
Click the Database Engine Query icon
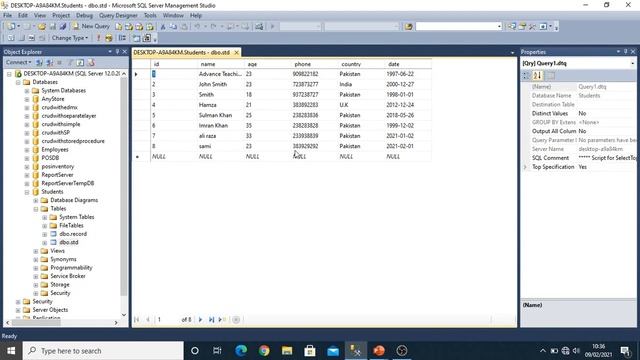pyautogui.click(x=118, y=27)
